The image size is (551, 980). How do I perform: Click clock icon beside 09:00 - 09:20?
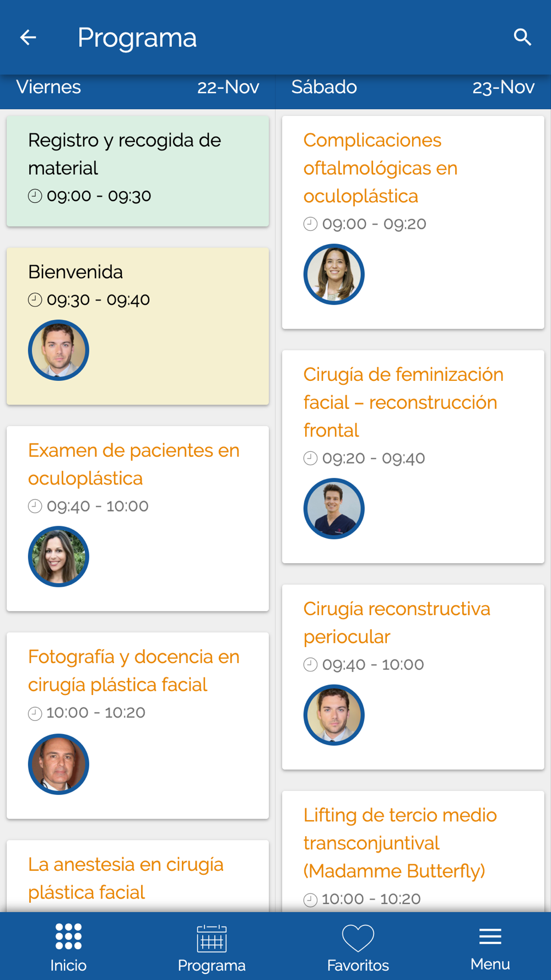pos(310,224)
